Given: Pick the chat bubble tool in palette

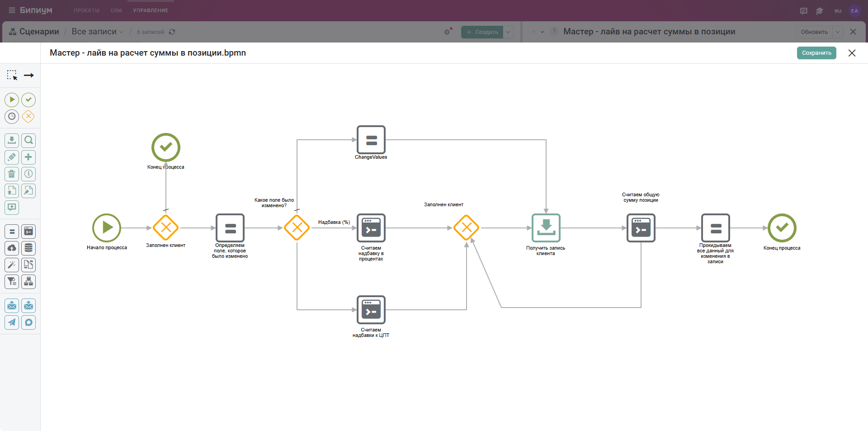Looking at the screenshot, I should (x=28, y=322).
